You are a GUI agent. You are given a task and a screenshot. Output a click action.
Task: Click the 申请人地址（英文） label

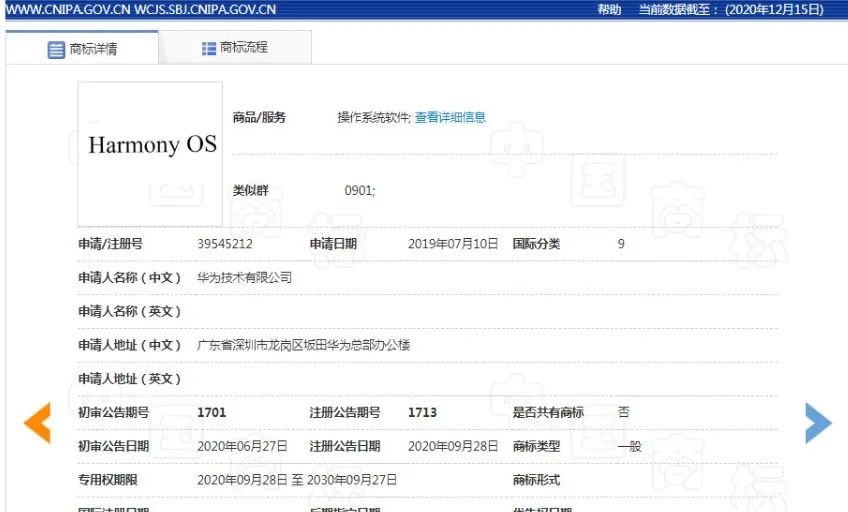[x=129, y=379]
